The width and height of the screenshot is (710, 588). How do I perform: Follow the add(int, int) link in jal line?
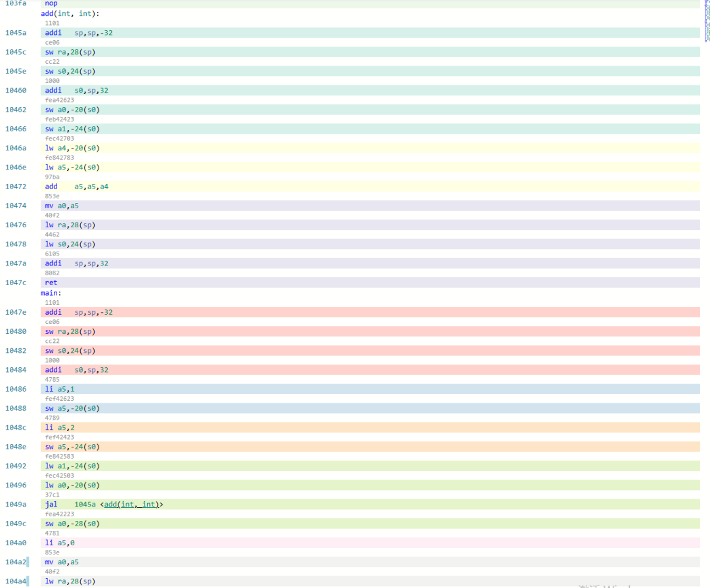point(131,505)
